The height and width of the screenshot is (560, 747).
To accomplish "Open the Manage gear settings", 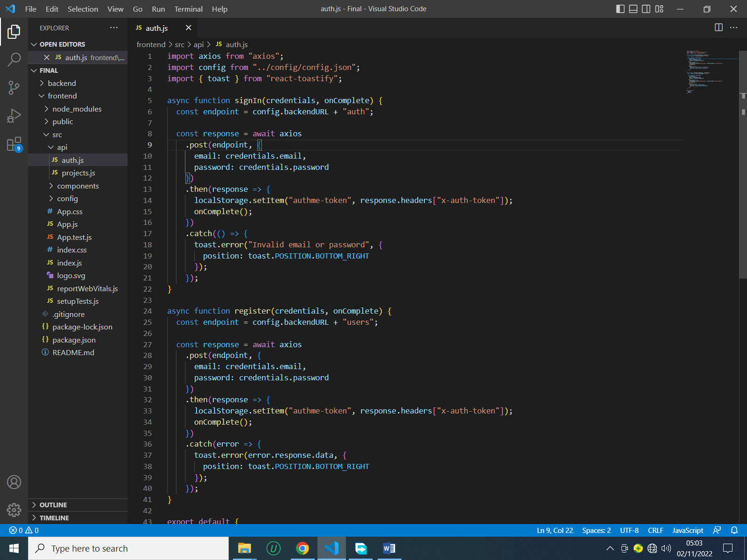I will 14,510.
